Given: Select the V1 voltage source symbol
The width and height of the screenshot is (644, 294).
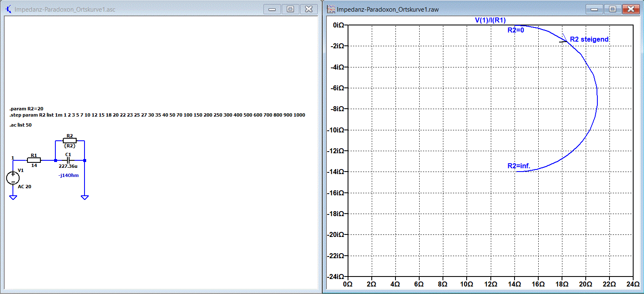Looking at the screenshot, I should (x=13, y=178).
